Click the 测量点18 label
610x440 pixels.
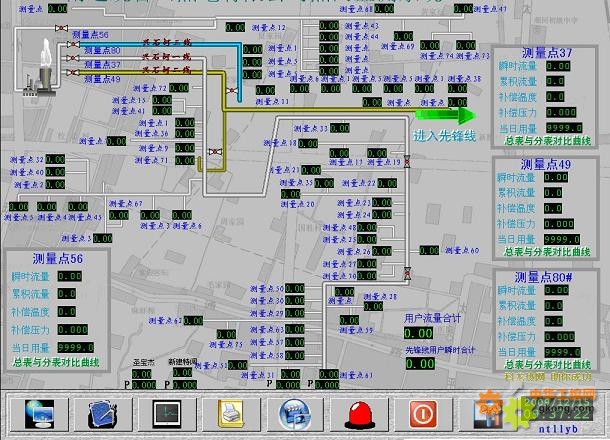click(x=280, y=143)
